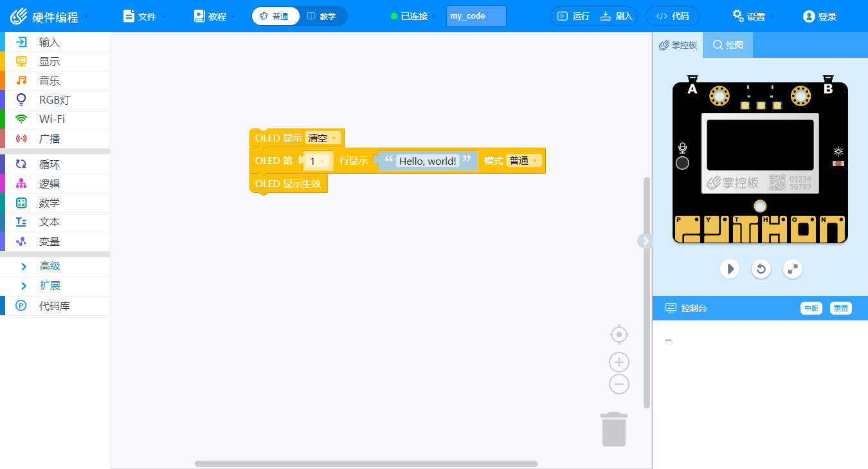Edit the Hello, world! text field
The image size is (868, 469).
(x=428, y=161)
